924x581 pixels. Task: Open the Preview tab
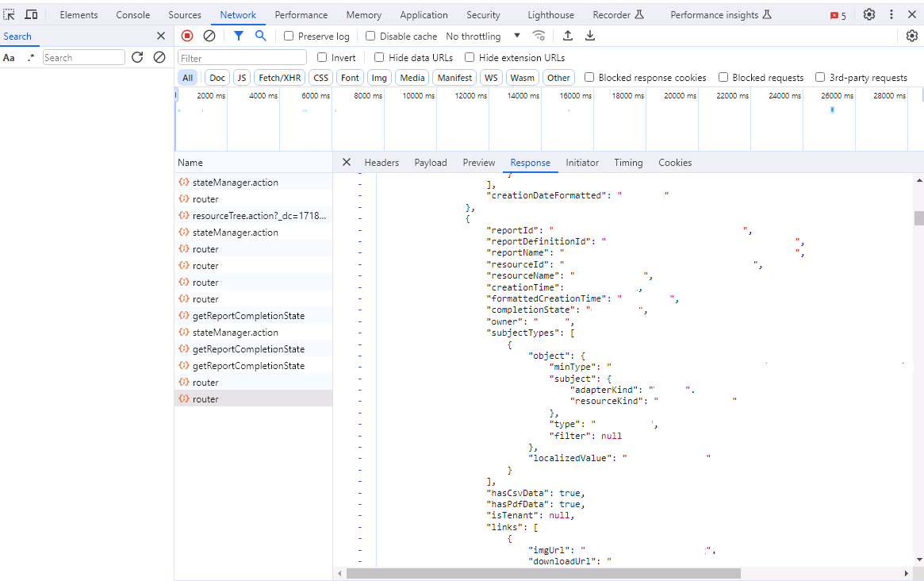478,162
